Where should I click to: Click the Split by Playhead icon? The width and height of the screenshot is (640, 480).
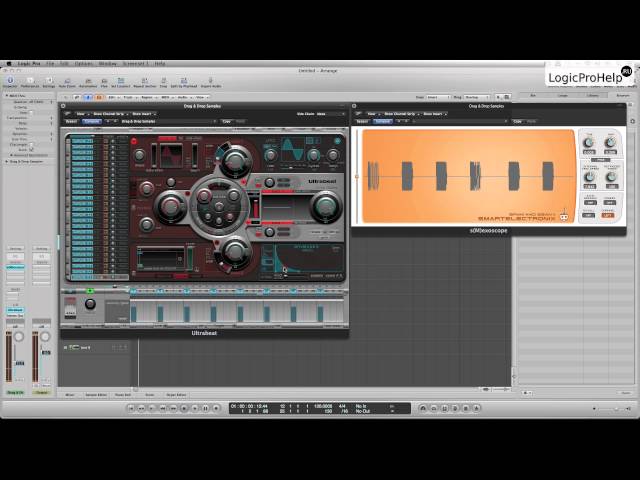pos(184,82)
